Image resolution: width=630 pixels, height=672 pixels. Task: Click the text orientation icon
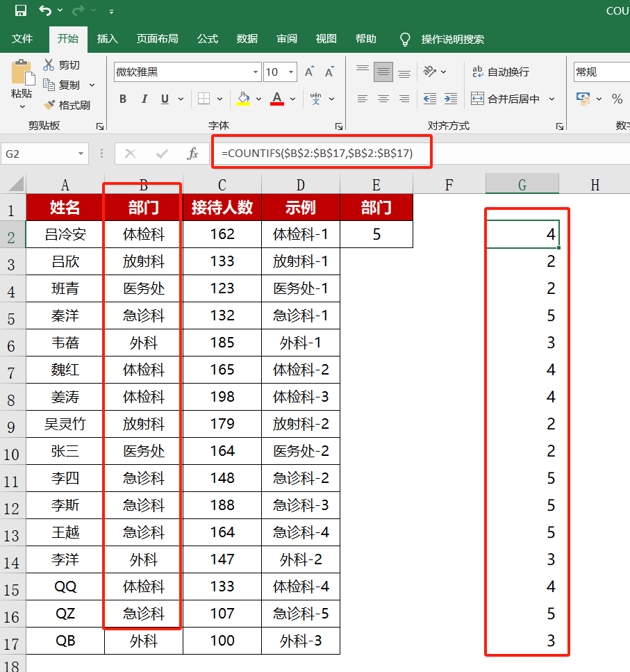pos(429,72)
